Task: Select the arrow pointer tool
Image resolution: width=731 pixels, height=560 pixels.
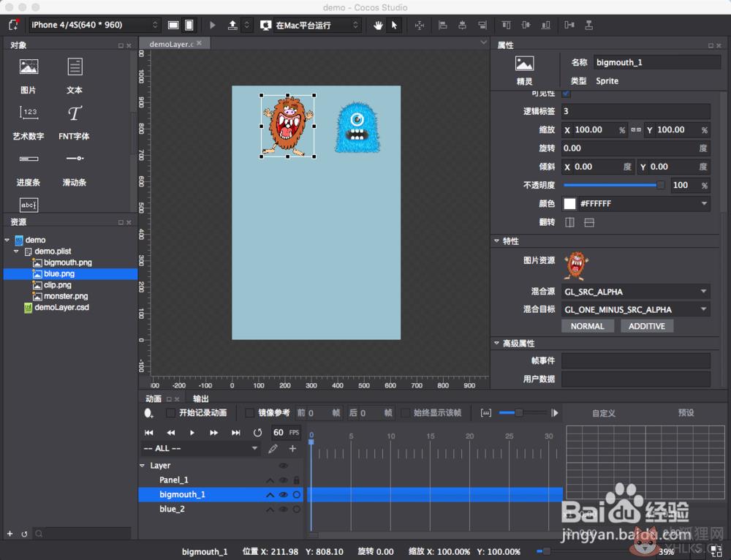Action: [395, 25]
